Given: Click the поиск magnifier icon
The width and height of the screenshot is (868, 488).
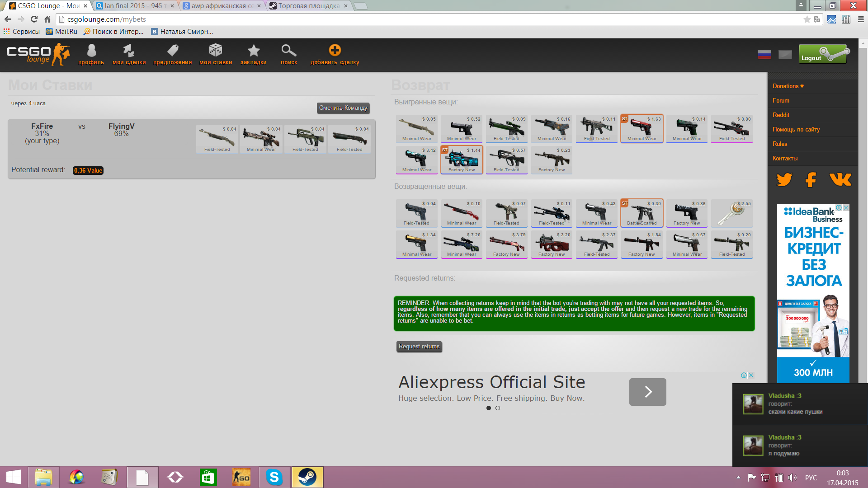Looking at the screenshot, I should [x=288, y=51].
